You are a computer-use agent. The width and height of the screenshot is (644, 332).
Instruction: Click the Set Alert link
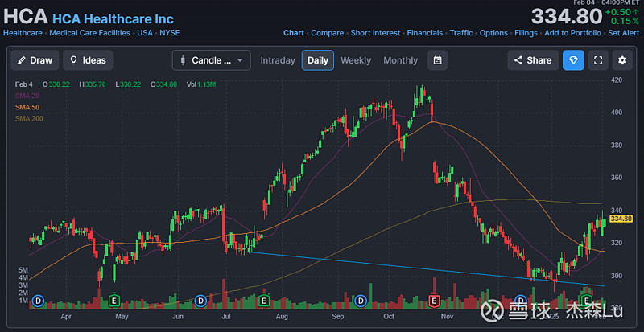(624, 33)
